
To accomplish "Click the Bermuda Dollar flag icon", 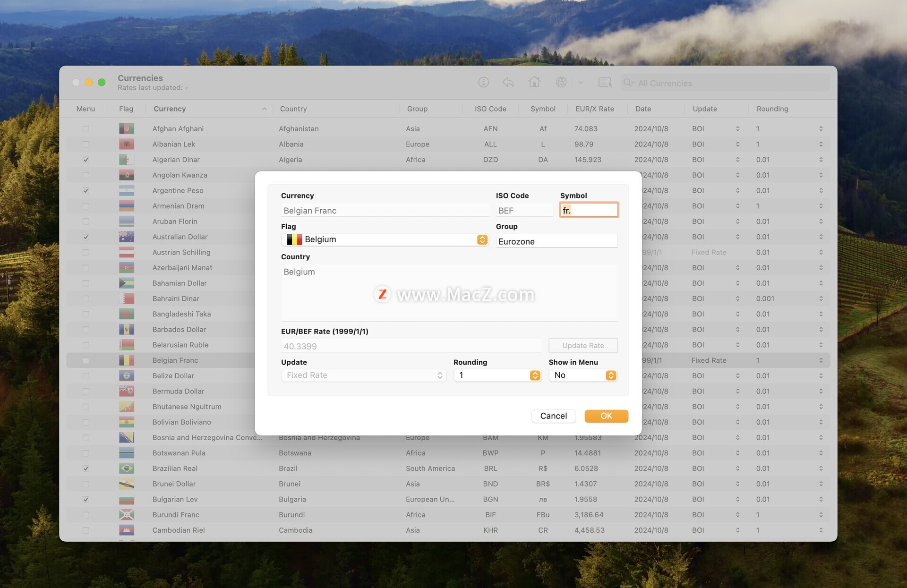I will click(127, 391).
